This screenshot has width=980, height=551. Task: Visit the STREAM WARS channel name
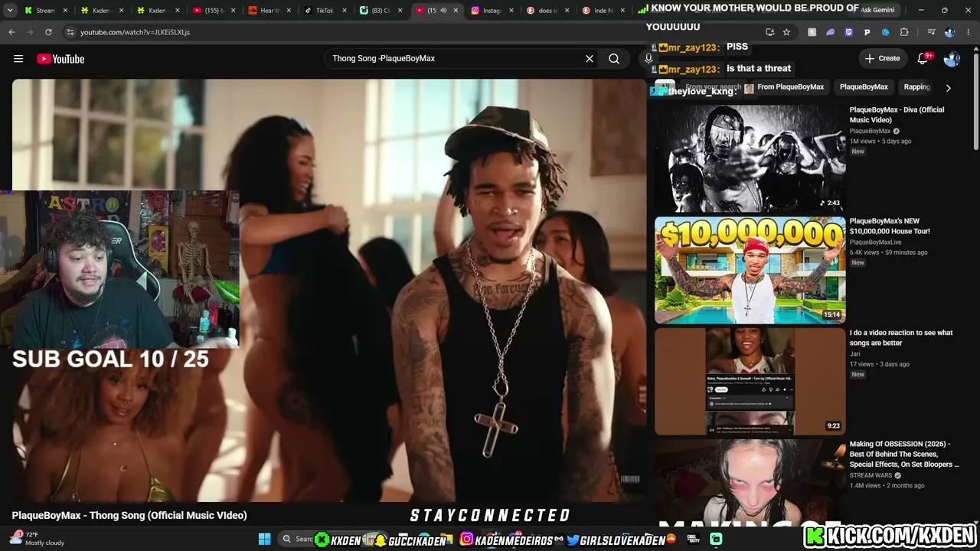871,475
